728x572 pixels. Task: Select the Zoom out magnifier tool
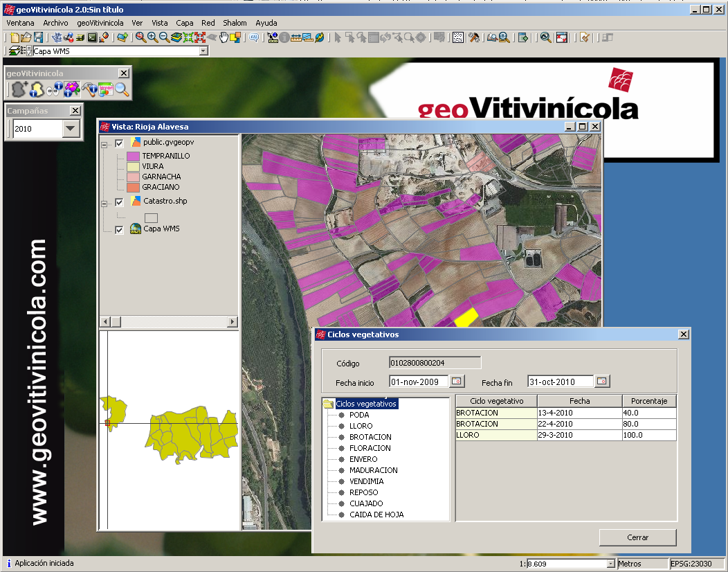(x=165, y=37)
